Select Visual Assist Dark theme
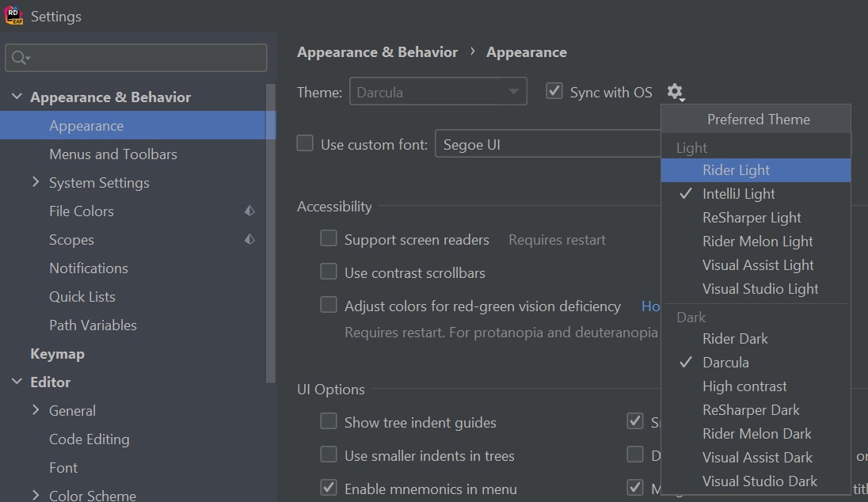The width and height of the screenshot is (868, 502). 756,458
